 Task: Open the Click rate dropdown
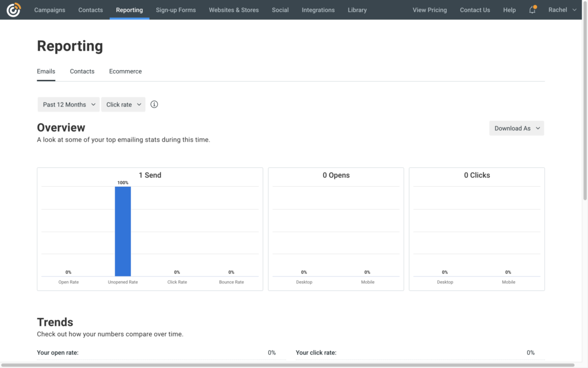123,105
